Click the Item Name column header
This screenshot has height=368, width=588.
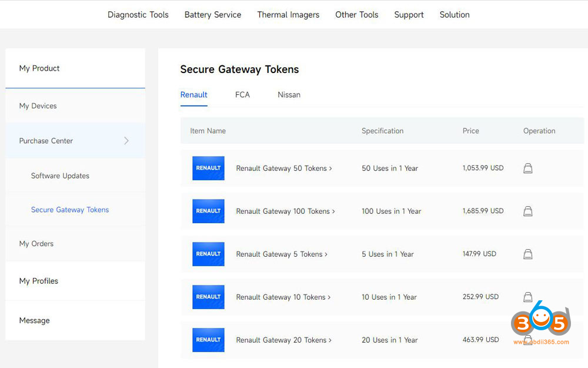coord(208,131)
